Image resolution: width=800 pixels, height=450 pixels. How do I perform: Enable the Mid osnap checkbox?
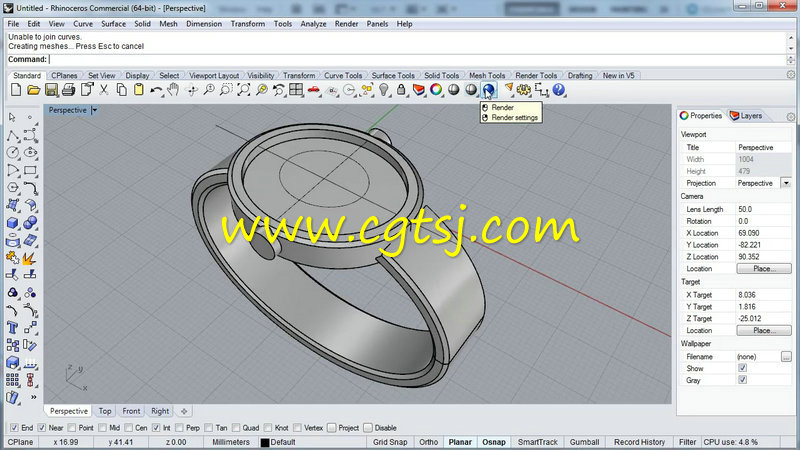coord(103,428)
